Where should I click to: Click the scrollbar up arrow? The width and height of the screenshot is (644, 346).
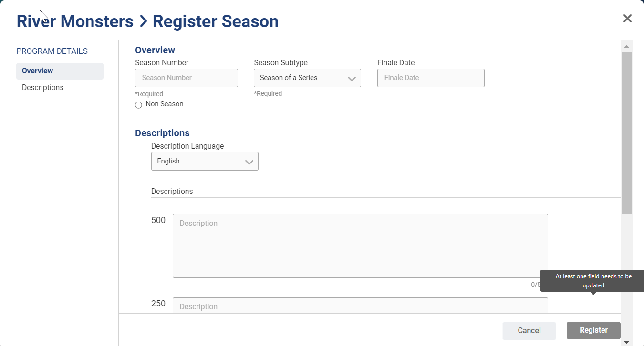pyautogui.click(x=626, y=46)
